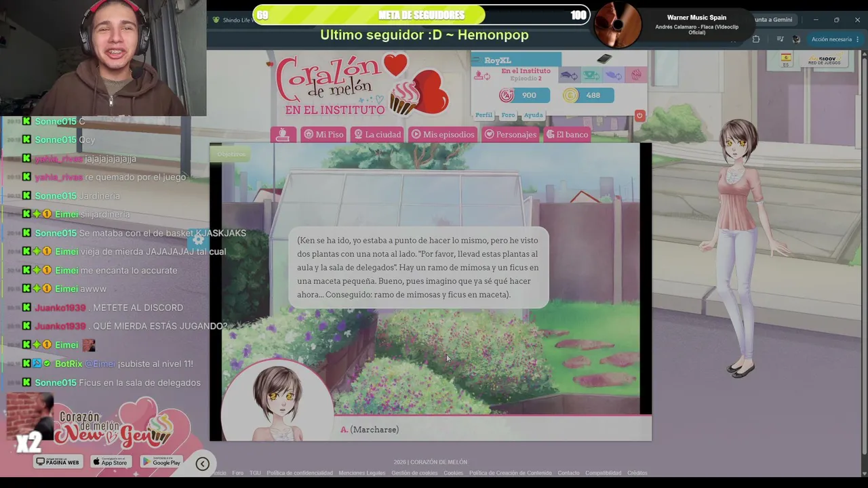
Task: Open the Créditos footer link
Action: tap(637, 473)
